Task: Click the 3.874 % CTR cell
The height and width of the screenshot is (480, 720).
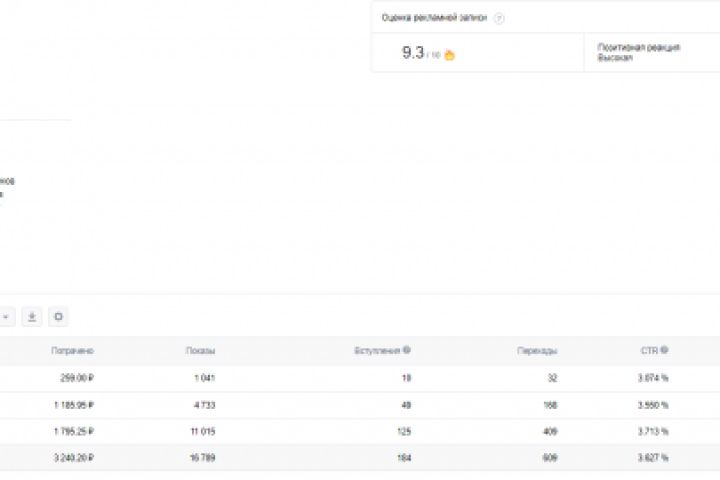Action: 654,378
